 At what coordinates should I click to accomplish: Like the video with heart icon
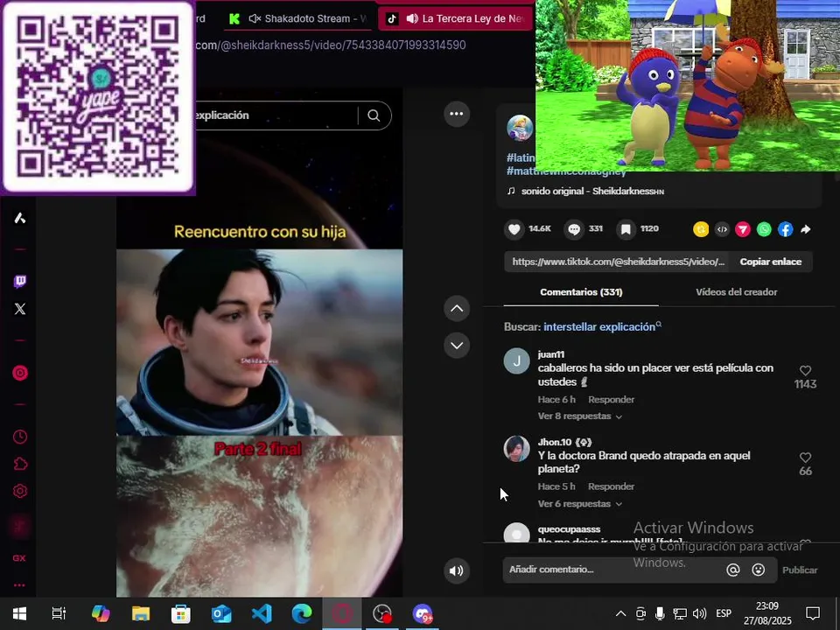(514, 229)
